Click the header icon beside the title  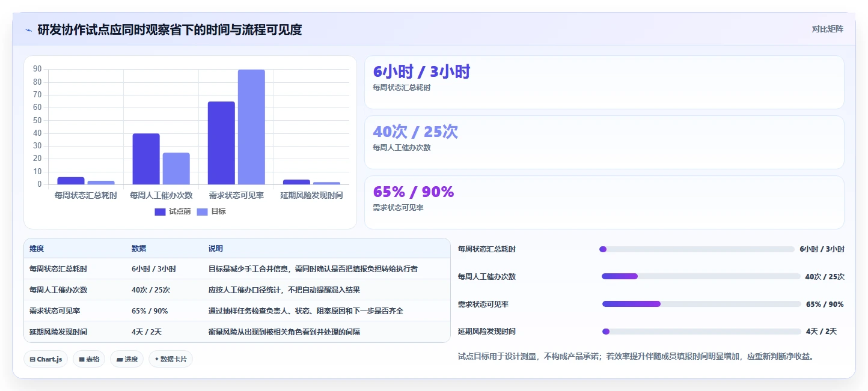tap(28, 29)
